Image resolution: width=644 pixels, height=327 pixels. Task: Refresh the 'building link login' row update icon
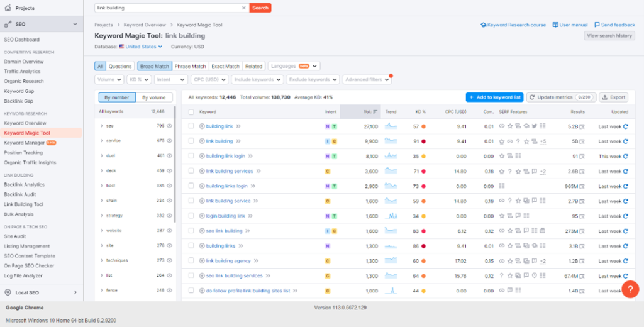pyautogui.click(x=626, y=156)
